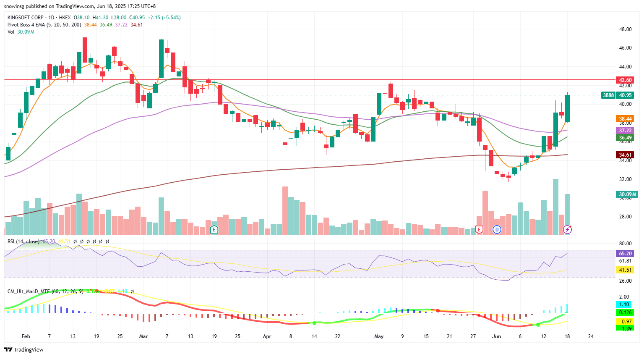Image resolution: width=644 pixels, height=357 pixels.
Task: Click the Vol indicator legend
Action: pyautogui.click(x=11, y=32)
